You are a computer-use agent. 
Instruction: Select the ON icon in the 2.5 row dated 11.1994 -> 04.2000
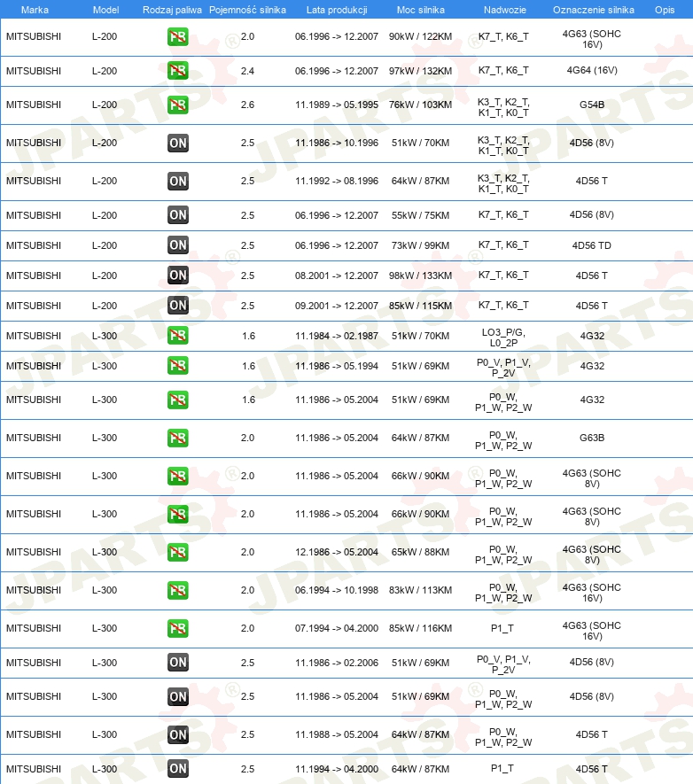pos(177,769)
